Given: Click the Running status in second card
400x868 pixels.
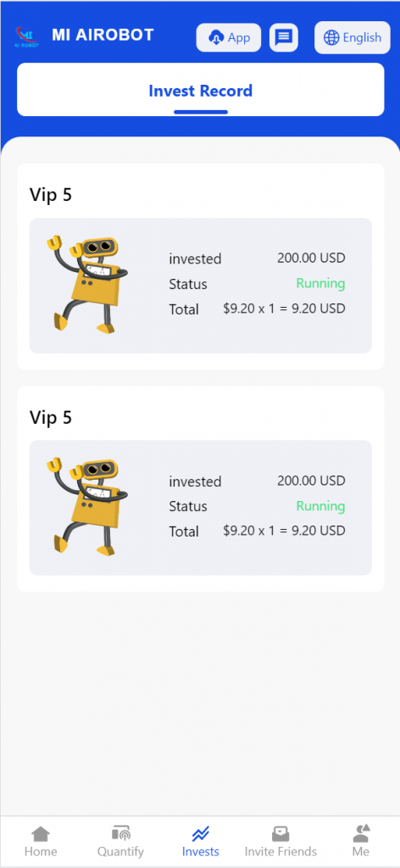Looking at the screenshot, I should click(x=320, y=506).
